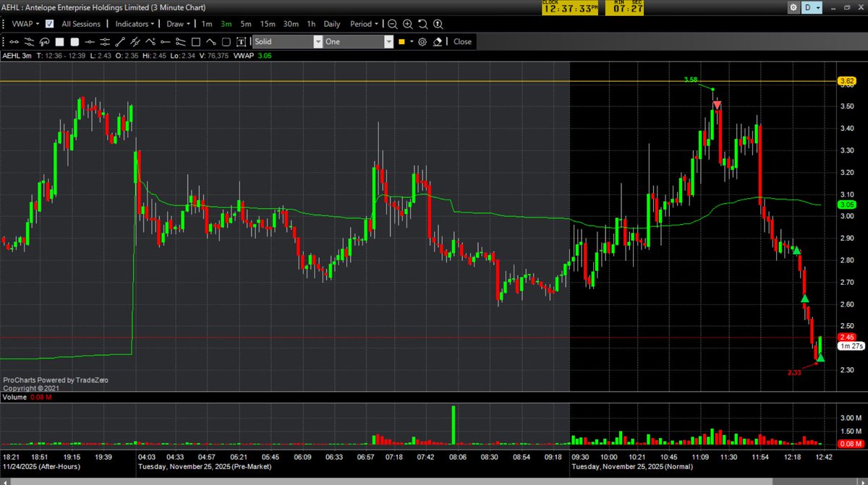This screenshot has height=485, width=868.
Task: Switch to the Daily timeframe
Action: (332, 24)
